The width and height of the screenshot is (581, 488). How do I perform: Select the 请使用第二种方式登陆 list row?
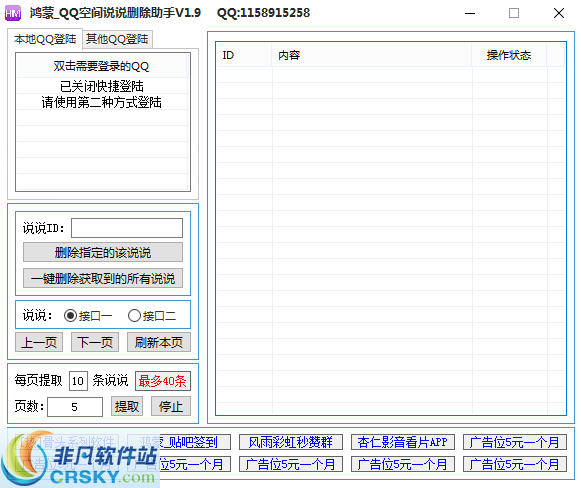101,102
